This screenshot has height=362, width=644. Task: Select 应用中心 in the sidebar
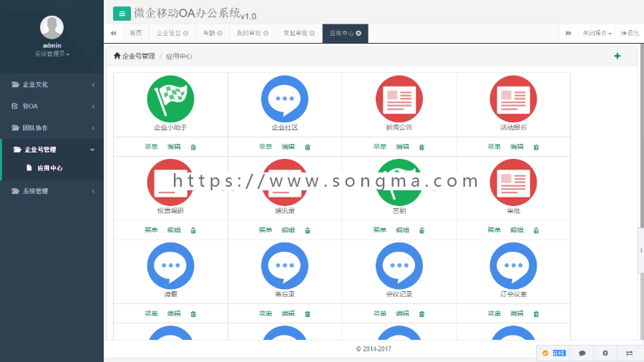[x=49, y=168]
